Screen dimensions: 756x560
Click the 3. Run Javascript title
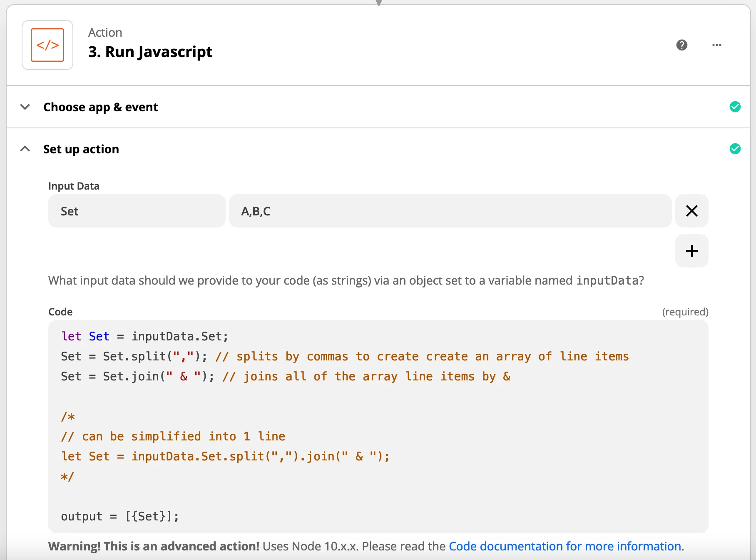tap(150, 52)
